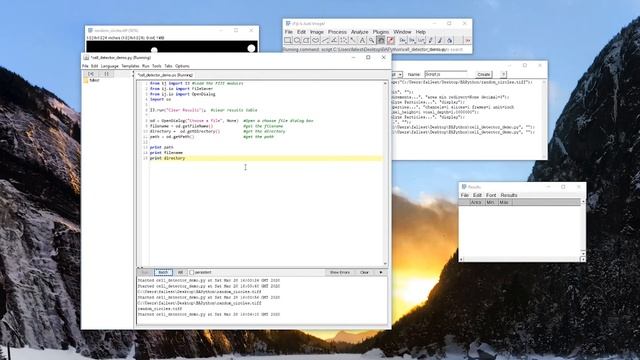Select the Scrolling hand tool in Fiji

381,40
